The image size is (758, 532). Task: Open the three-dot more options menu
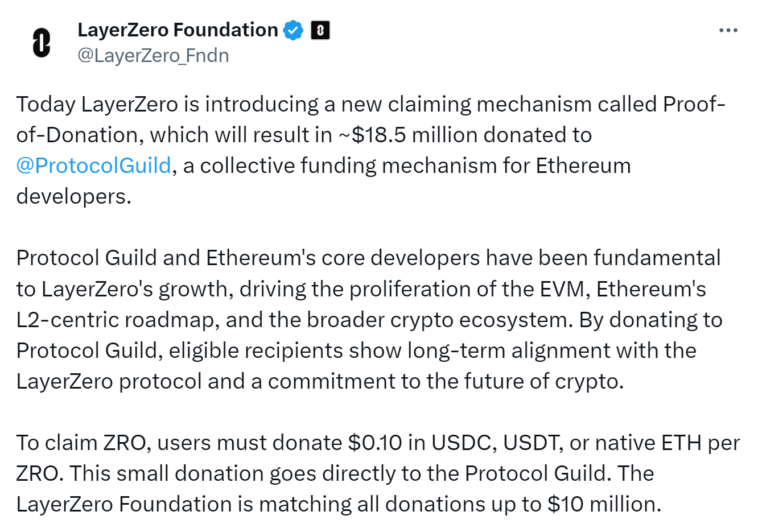728,30
